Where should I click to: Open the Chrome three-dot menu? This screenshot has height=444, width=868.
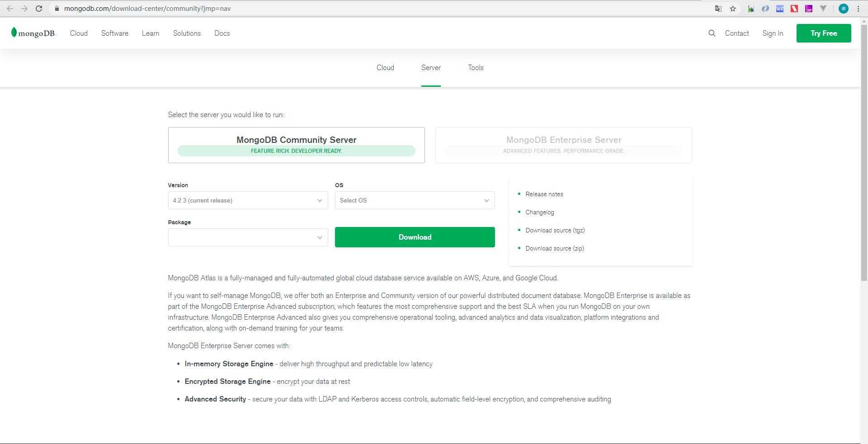point(858,9)
